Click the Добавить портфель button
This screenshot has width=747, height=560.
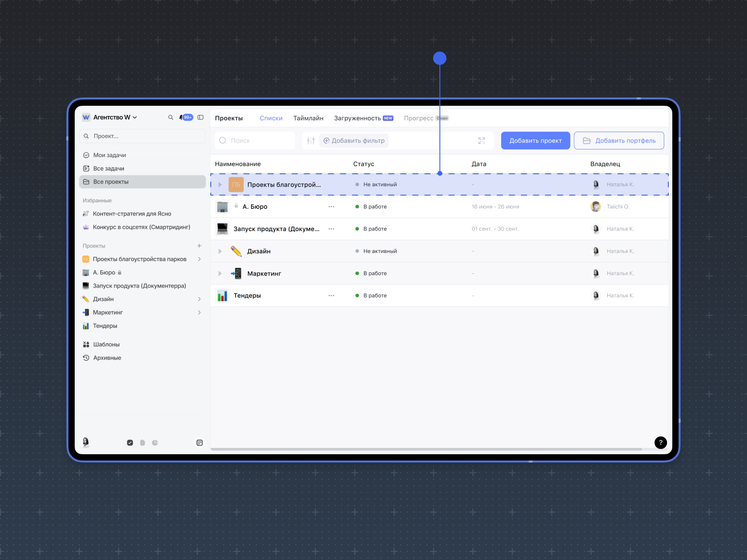[619, 141]
